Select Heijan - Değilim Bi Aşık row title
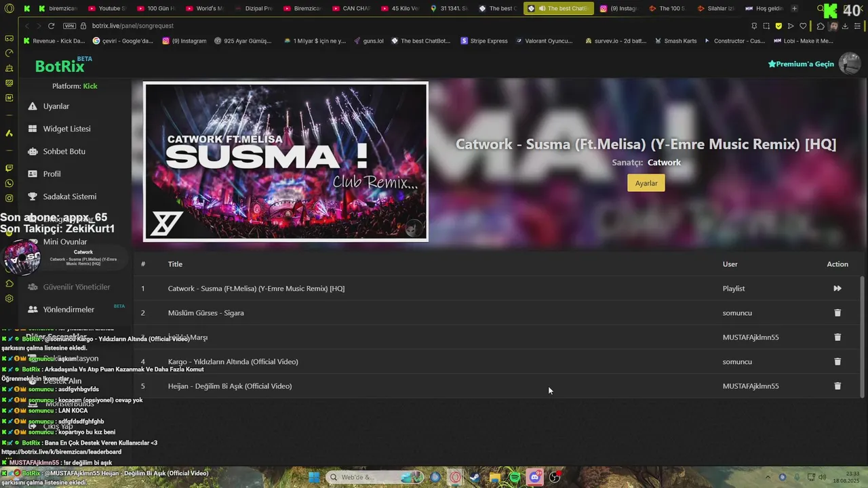This screenshot has width=868, height=488. (230, 386)
